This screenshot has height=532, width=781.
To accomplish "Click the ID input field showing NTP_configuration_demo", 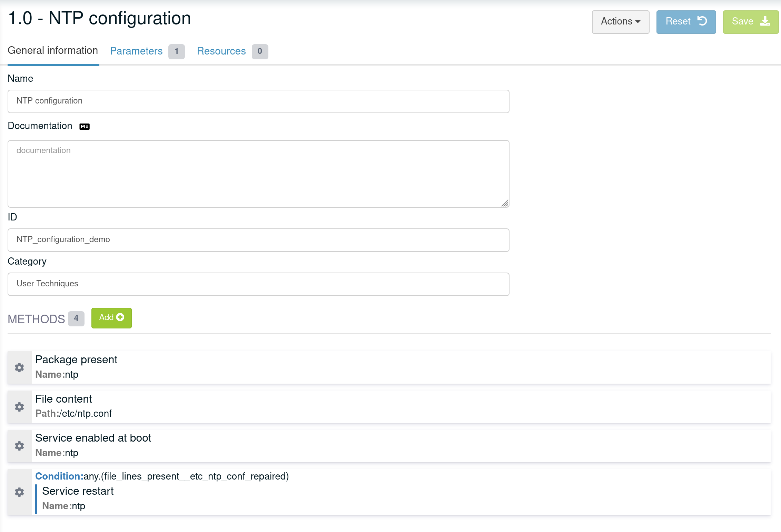I will point(258,239).
